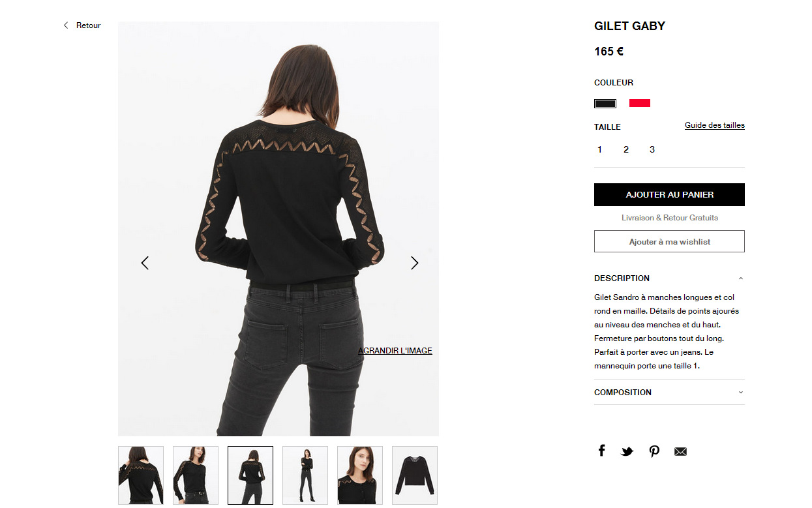Show previous image with left arrow
The width and height of the screenshot is (812, 508).
pos(145,263)
